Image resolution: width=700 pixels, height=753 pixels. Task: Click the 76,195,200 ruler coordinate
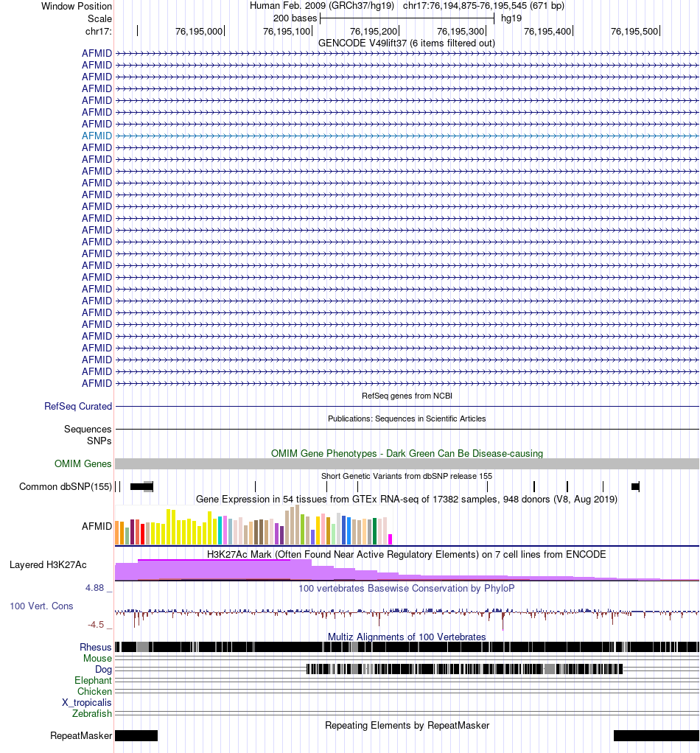click(374, 31)
